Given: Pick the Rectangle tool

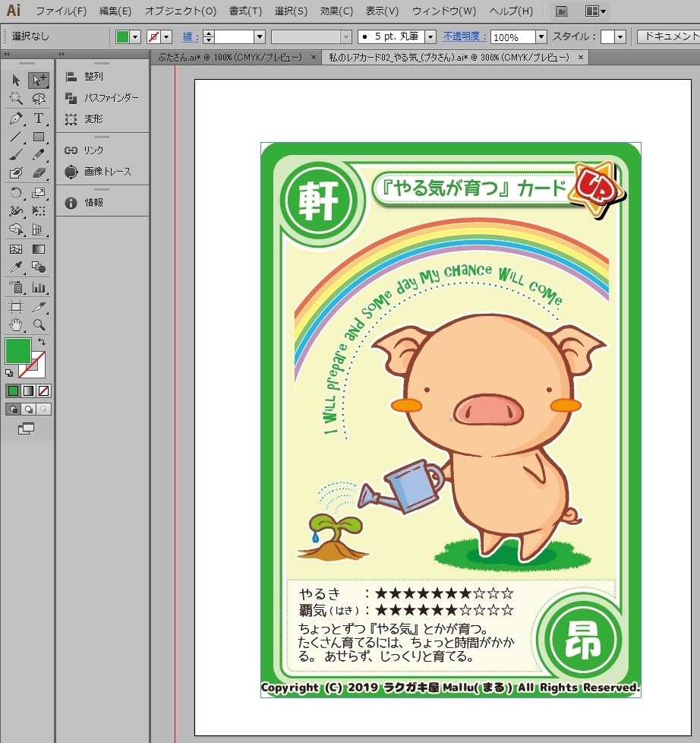Looking at the screenshot, I should pos(39,138).
